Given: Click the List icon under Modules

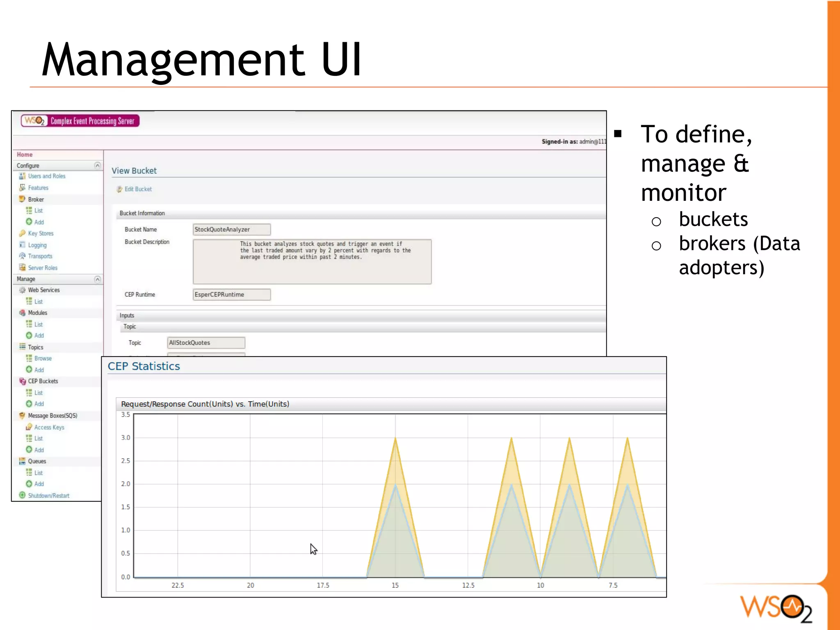Looking at the screenshot, I should 29,324.
